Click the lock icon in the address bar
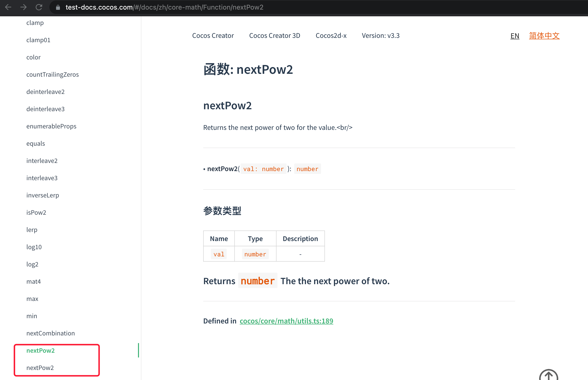 (x=58, y=7)
